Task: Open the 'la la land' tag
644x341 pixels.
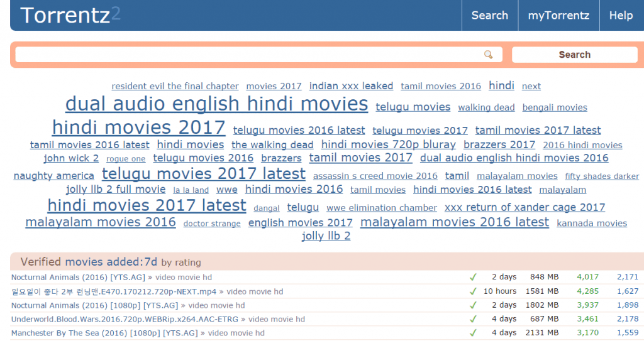Action: point(191,190)
